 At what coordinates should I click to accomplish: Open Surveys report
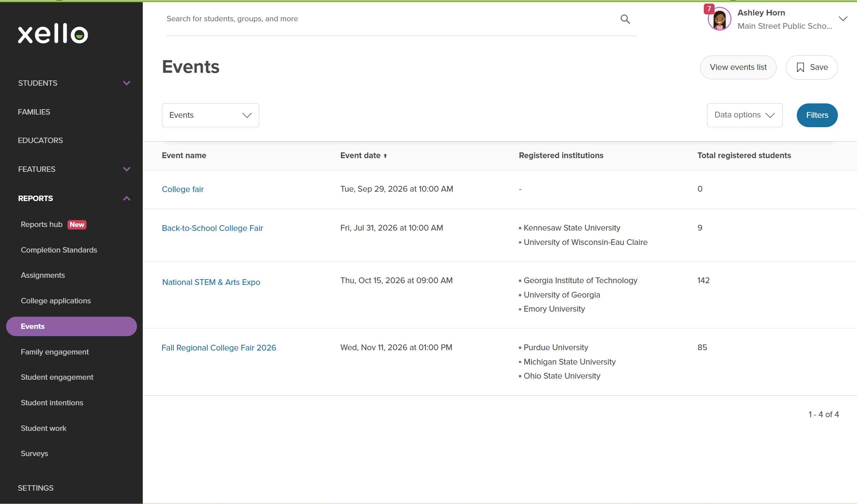pyautogui.click(x=34, y=454)
